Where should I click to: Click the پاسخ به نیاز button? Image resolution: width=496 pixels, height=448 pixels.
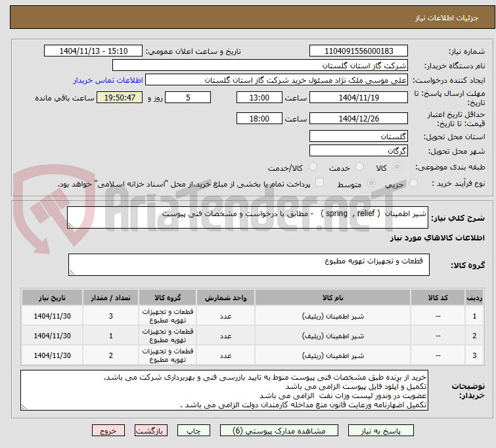[x=381, y=431]
